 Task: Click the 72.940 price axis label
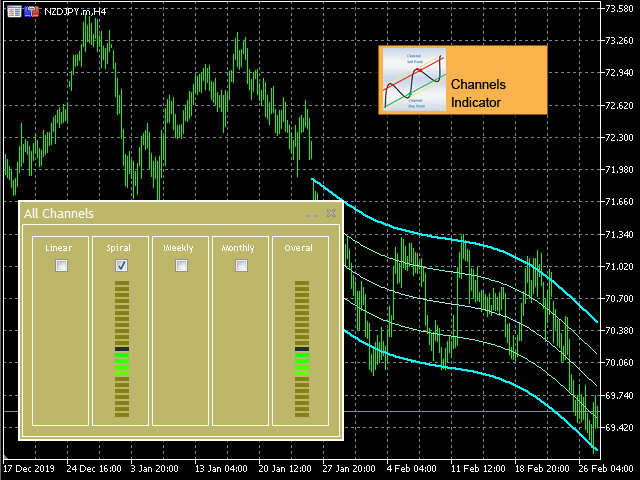click(619, 73)
